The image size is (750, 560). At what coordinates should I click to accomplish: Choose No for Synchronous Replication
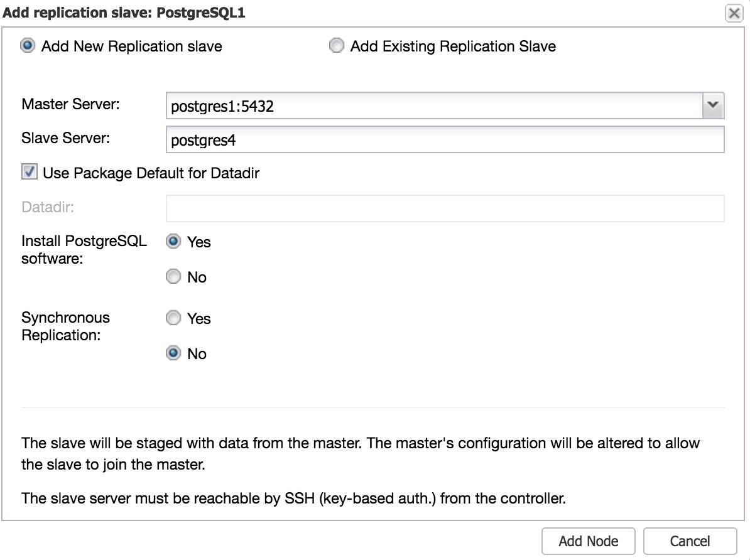point(173,353)
